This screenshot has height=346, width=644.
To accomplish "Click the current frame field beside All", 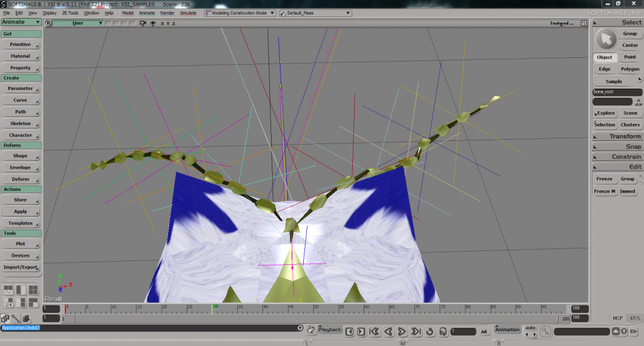I will (464, 332).
